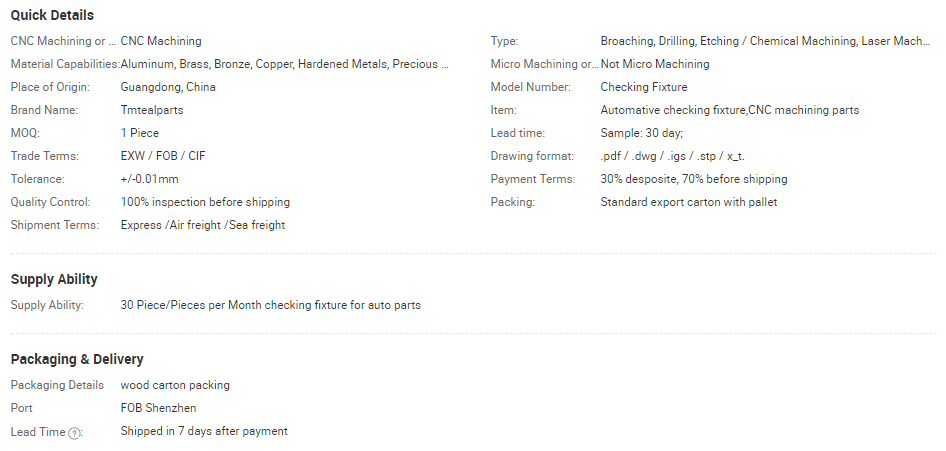
Task: Click the FOB Shenzhen port value
Action: tap(159, 408)
